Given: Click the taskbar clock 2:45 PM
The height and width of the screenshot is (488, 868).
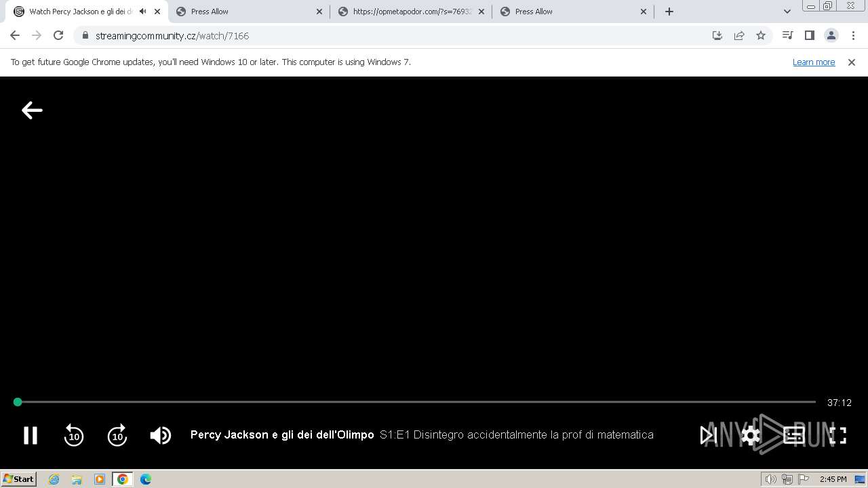Looking at the screenshot, I should pos(833,479).
